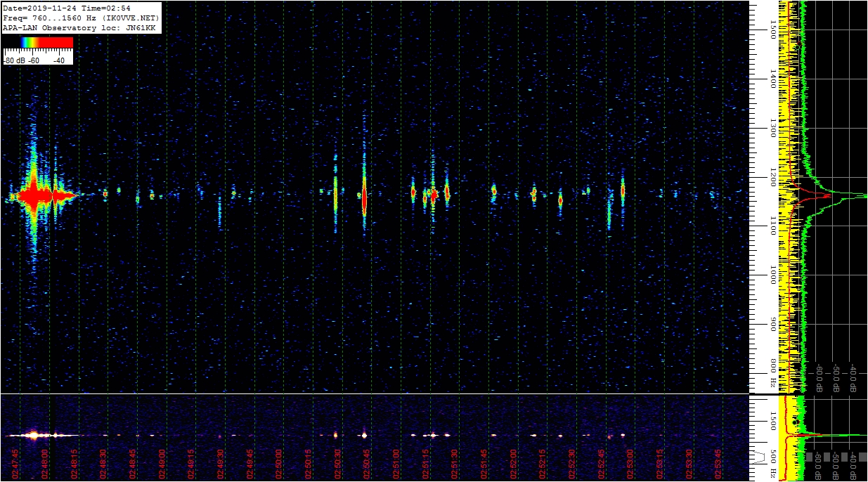Select the 02:53:00 time marker
The width and height of the screenshot is (868, 482).
coord(631,463)
